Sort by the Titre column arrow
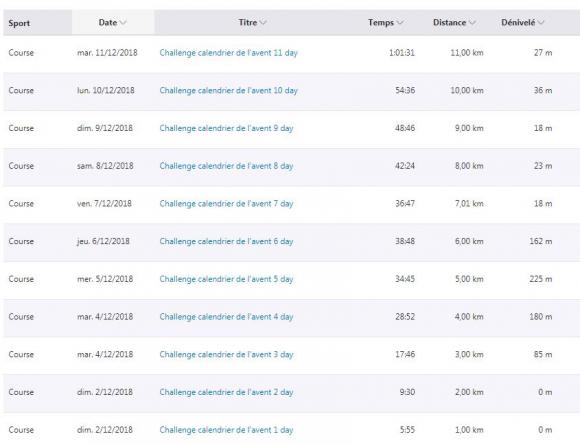 tap(263, 23)
